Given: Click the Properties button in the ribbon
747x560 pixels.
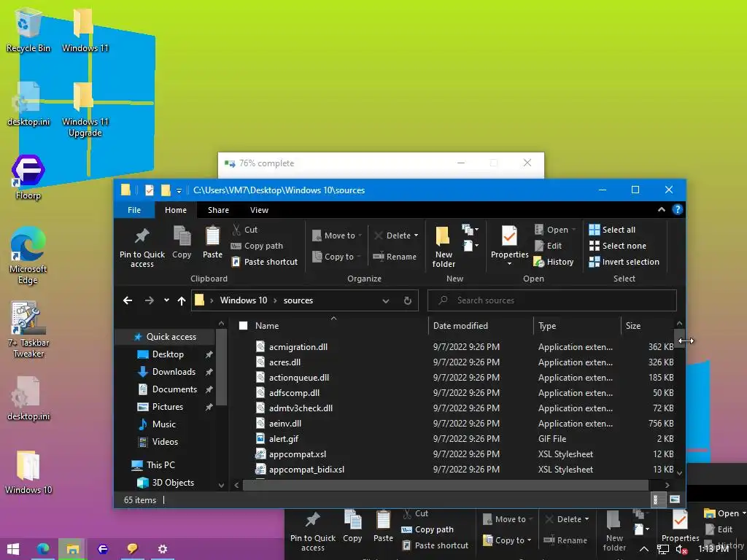Looking at the screenshot, I should (509, 245).
